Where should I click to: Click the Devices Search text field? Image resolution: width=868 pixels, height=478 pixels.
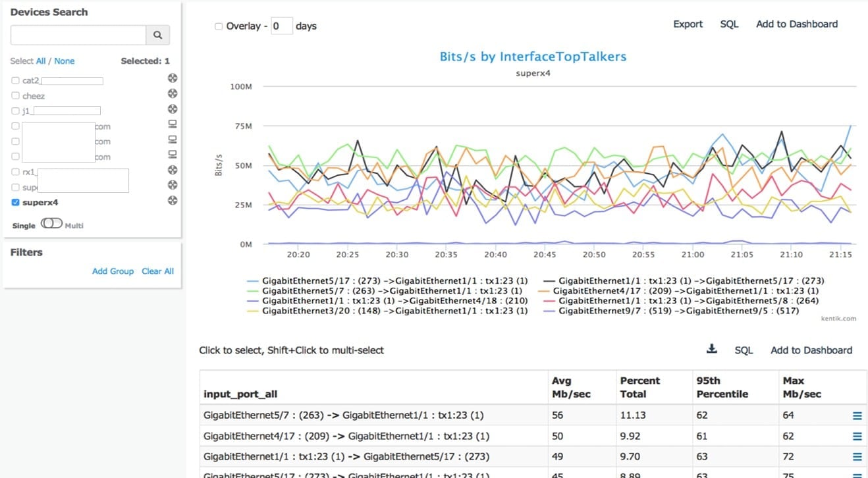click(x=78, y=35)
